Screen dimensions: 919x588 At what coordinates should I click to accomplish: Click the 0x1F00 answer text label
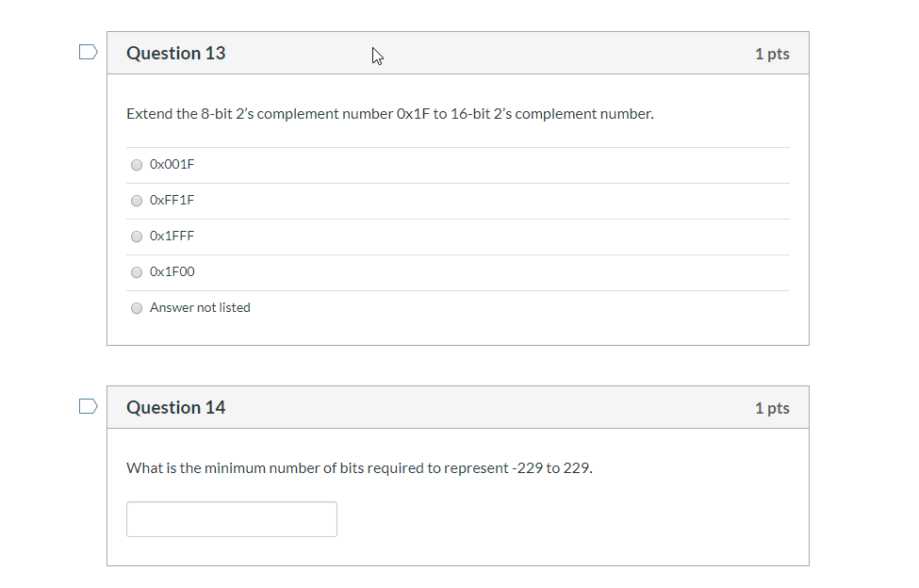click(x=171, y=271)
